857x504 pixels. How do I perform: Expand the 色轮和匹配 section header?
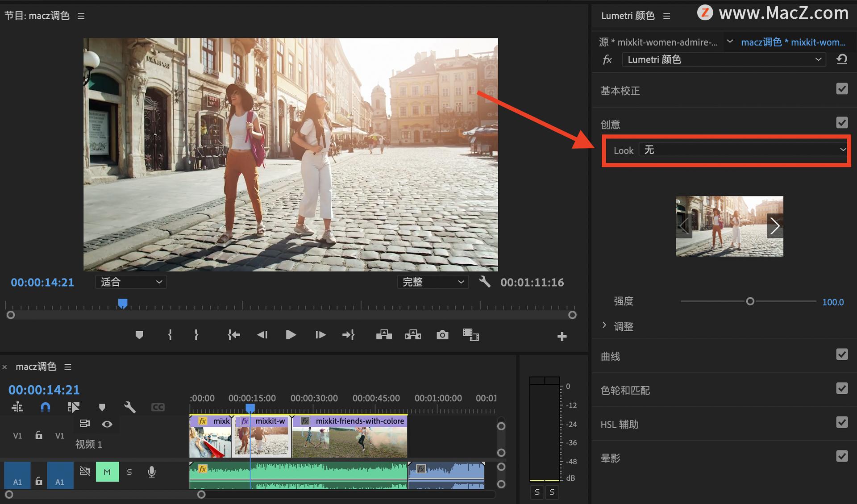[625, 390]
